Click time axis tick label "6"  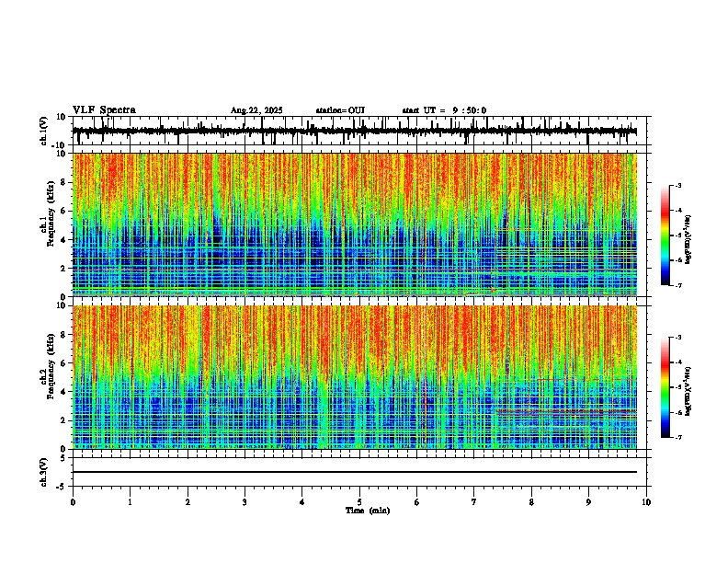(416, 501)
